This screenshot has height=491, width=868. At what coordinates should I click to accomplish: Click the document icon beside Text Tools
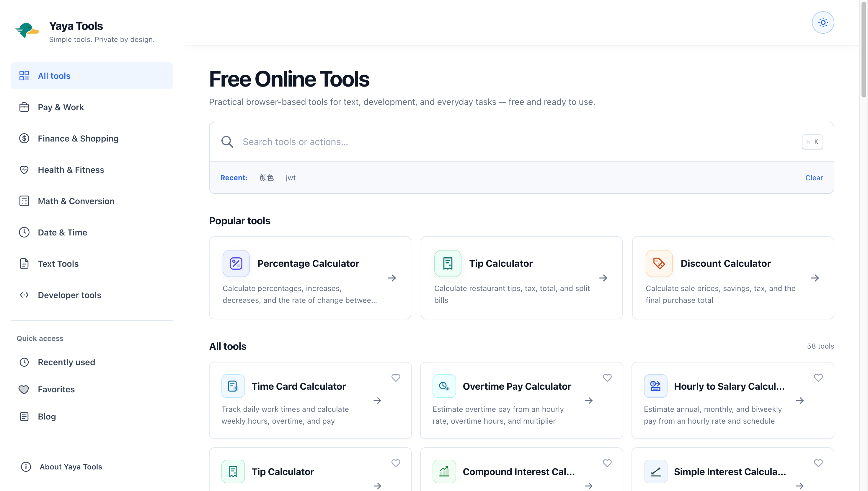(24, 263)
